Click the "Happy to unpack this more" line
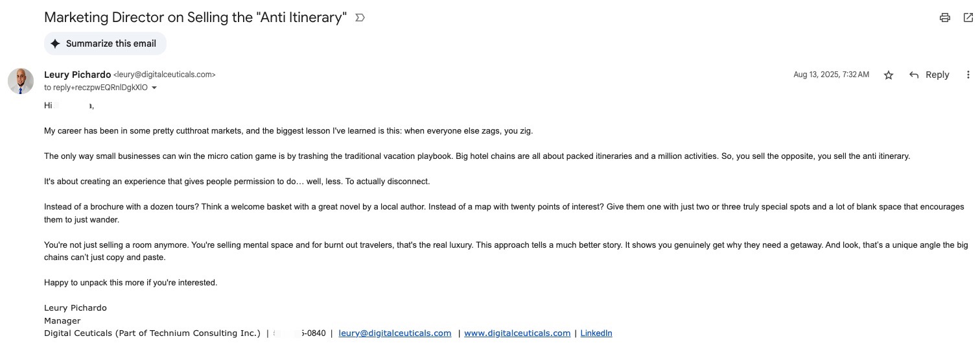Screen dimensions: 980x347 point(130,283)
